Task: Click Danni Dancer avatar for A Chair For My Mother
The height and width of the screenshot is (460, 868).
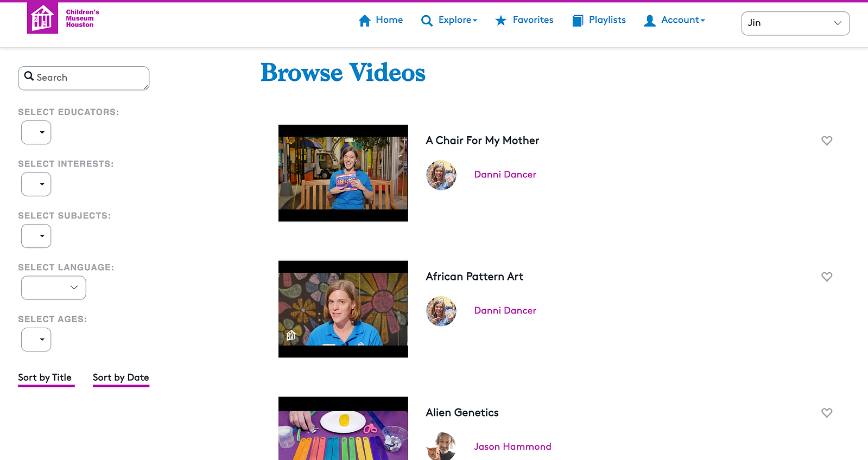Action: pos(441,175)
